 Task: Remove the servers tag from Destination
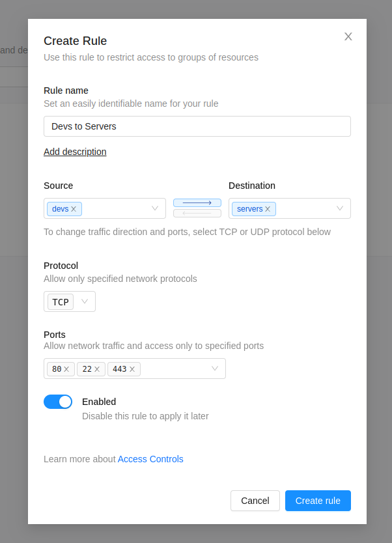268,209
